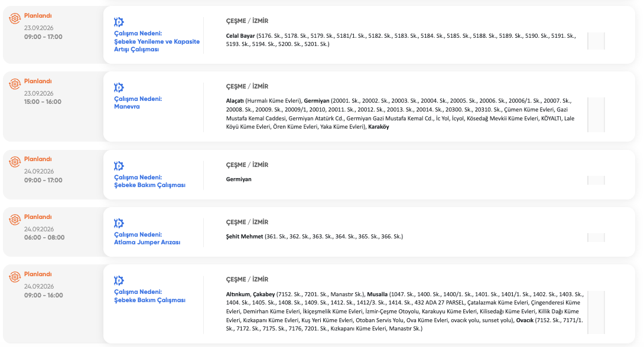The width and height of the screenshot is (644, 347).
Task: Click the orange status icon for 24.09.2026 09:00 - 17:00
Action: pos(15,162)
